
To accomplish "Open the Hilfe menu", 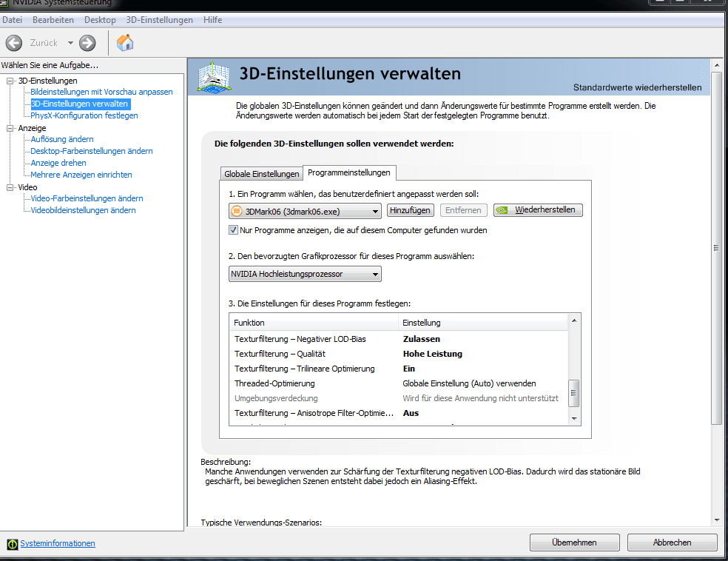I will pos(212,20).
